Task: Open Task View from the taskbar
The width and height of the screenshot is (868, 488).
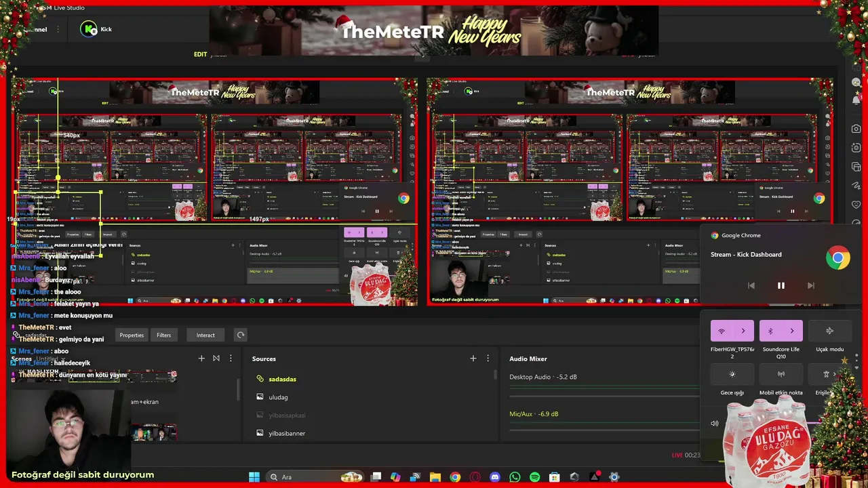Action: 376,477
